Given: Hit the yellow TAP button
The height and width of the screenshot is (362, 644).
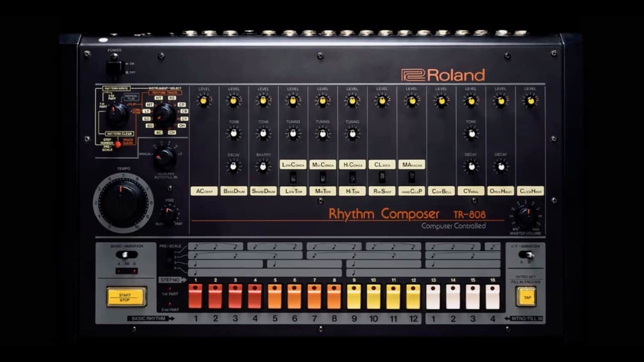Looking at the screenshot, I should 526,297.
